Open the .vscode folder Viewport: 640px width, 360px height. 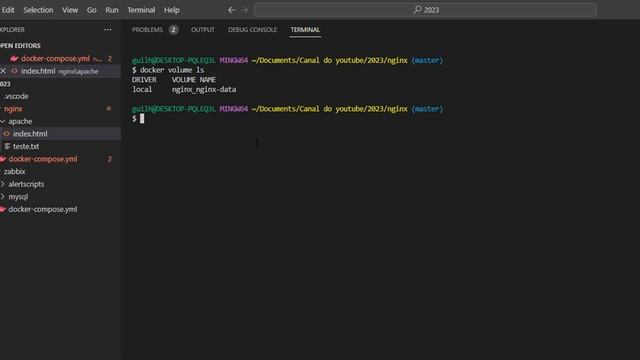pyautogui.click(x=16, y=96)
